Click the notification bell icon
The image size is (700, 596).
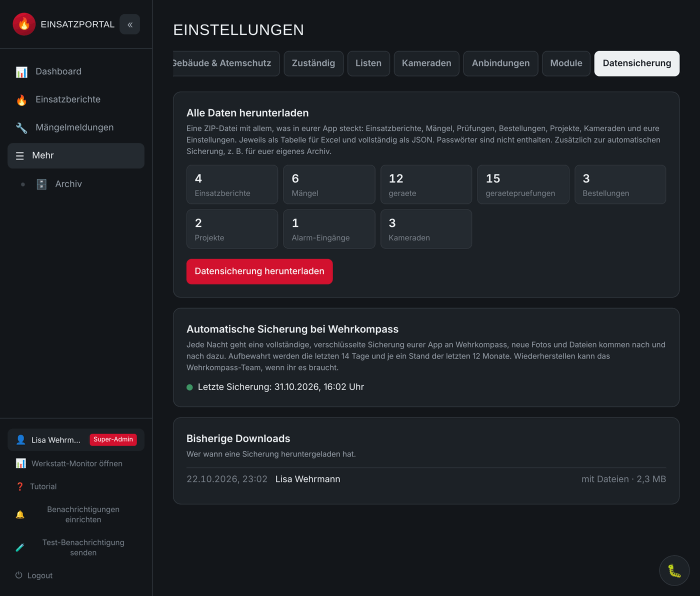(20, 514)
